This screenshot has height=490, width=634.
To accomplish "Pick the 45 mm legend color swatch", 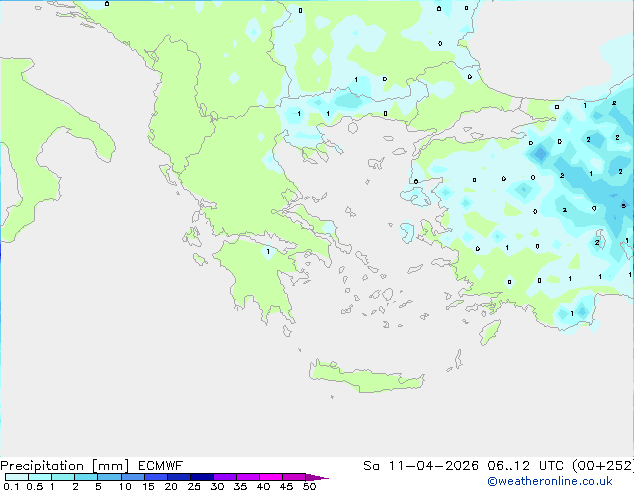I will tap(294, 477).
